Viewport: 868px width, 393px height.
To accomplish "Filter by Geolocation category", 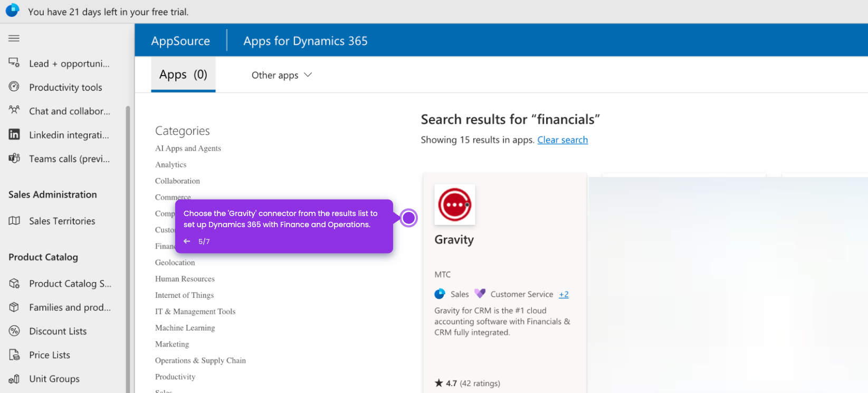I will click(175, 263).
